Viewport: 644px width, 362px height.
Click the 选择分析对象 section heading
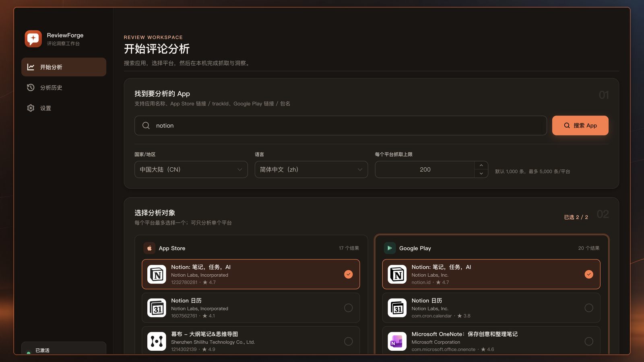pos(155,213)
